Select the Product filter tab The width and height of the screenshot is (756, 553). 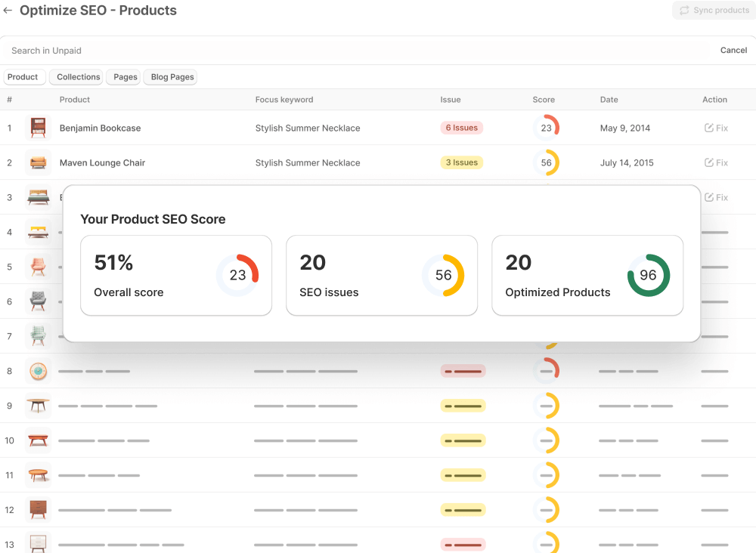[x=23, y=77]
